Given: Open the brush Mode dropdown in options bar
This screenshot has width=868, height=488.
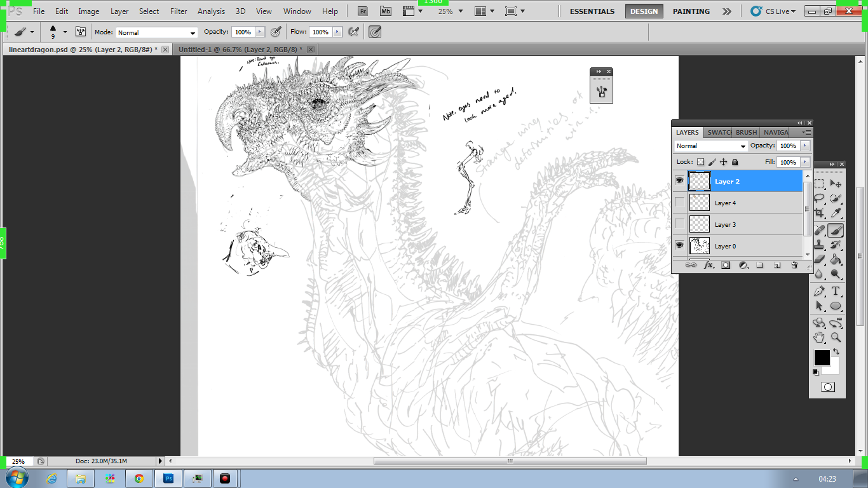Looking at the screenshot, I should coord(156,32).
